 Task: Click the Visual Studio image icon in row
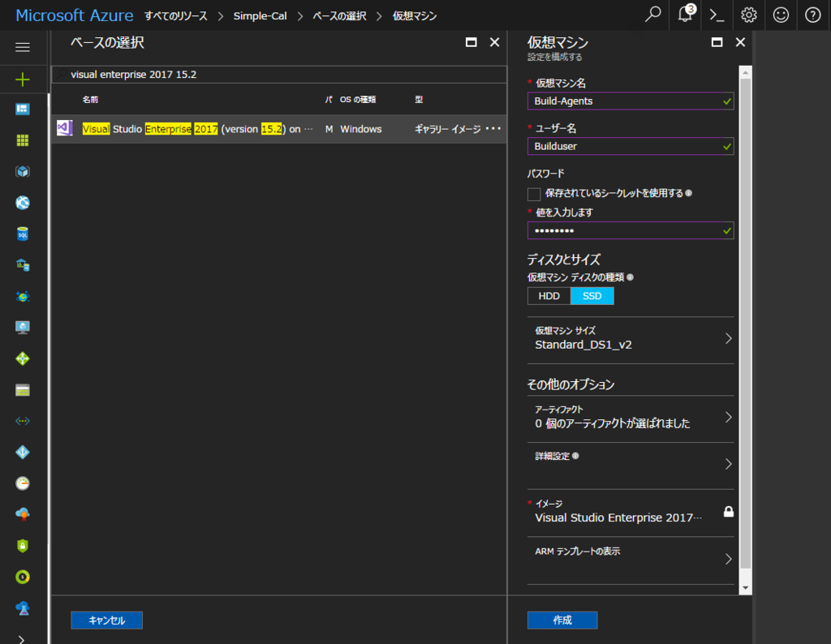(65, 128)
